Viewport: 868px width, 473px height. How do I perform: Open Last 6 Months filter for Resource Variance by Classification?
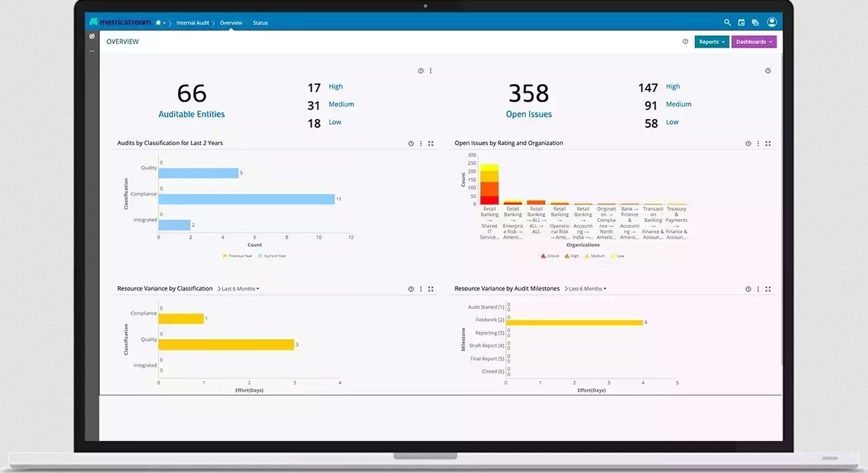(x=239, y=289)
